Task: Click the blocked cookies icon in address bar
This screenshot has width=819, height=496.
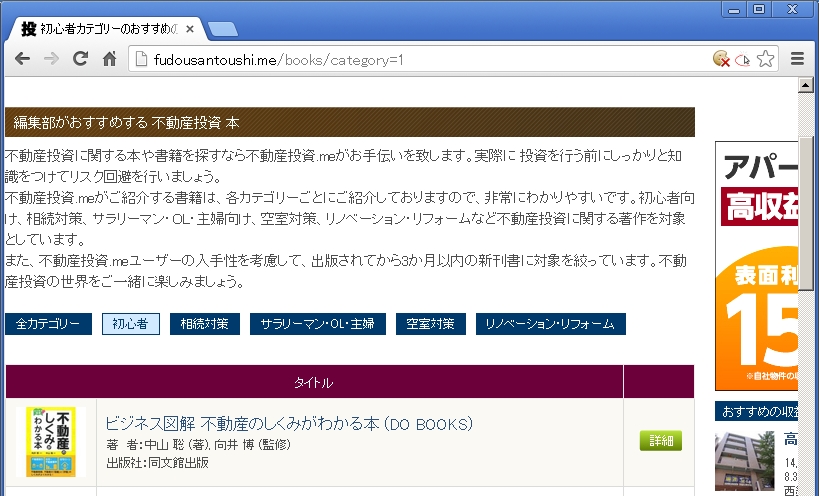Action: point(721,59)
